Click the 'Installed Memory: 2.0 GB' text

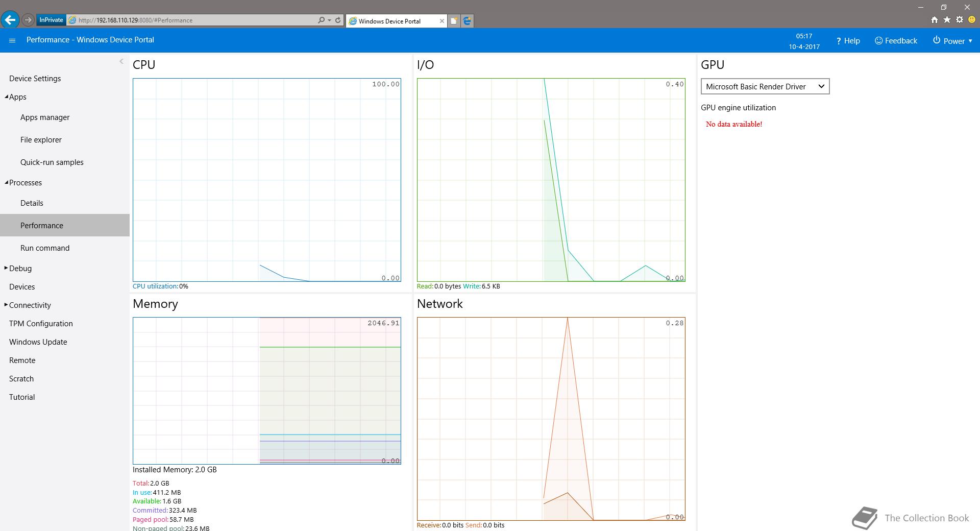tap(175, 469)
